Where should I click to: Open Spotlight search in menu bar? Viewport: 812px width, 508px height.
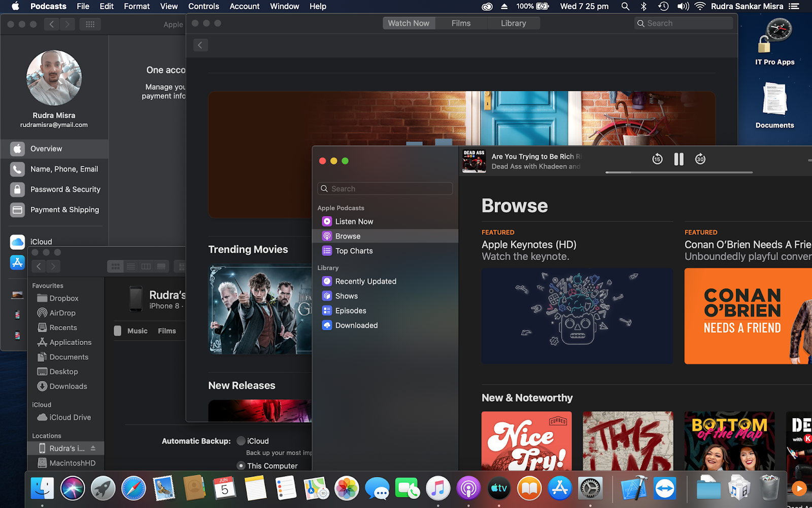point(625,6)
